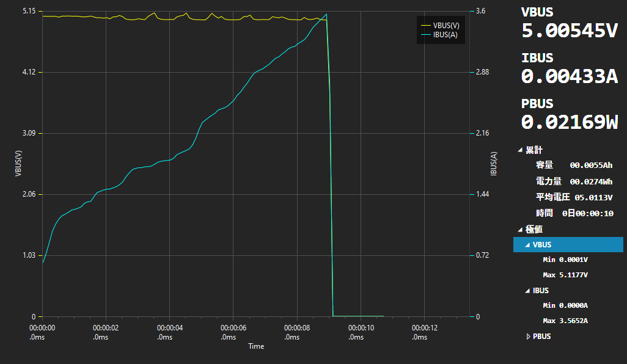Collapse the 極値 section arrow
The height and width of the screenshot is (364, 627).
coord(520,230)
